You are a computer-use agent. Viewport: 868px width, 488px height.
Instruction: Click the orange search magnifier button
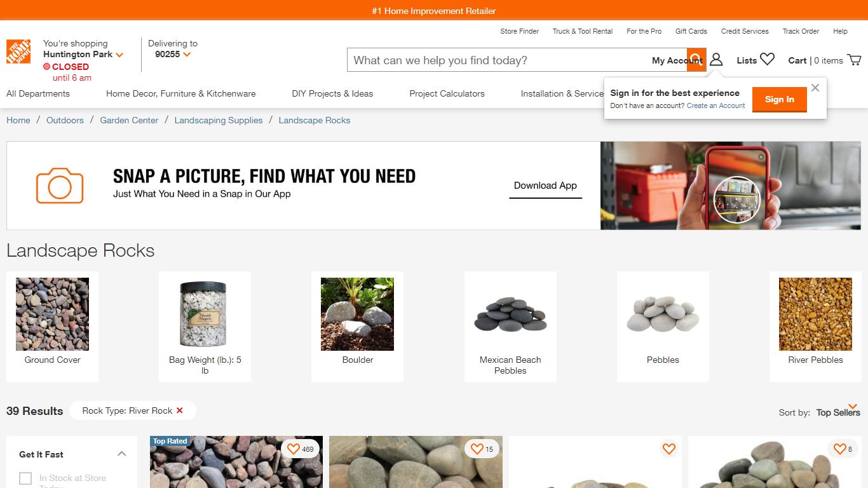696,60
